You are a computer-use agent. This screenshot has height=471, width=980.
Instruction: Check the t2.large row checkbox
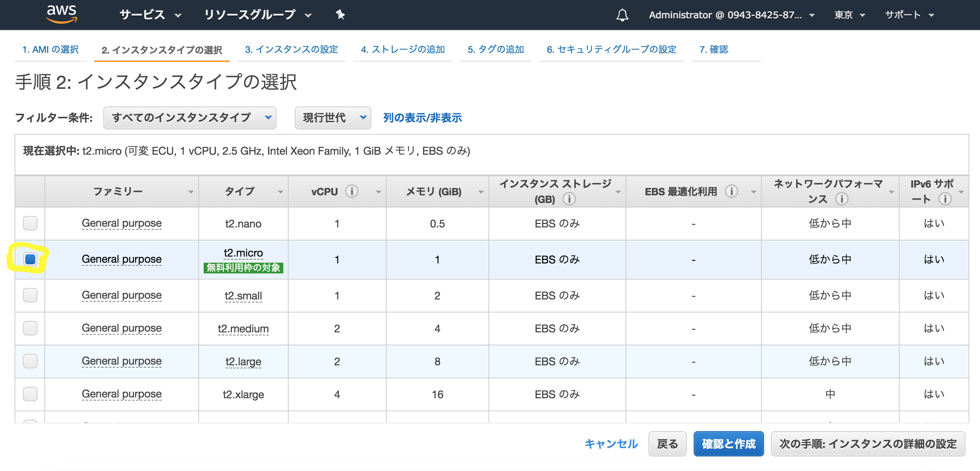[30, 361]
